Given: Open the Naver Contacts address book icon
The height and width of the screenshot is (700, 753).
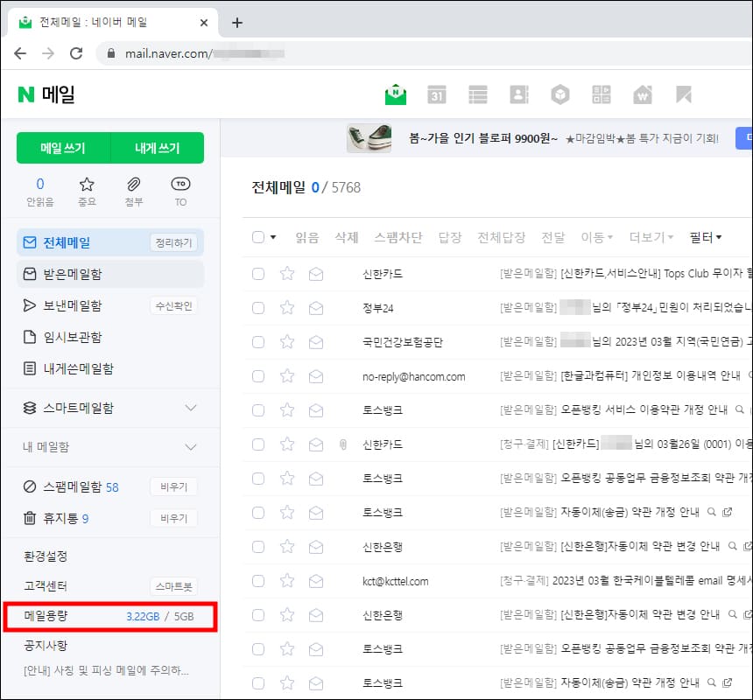Looking at the screenshot, I should (518, 94).
